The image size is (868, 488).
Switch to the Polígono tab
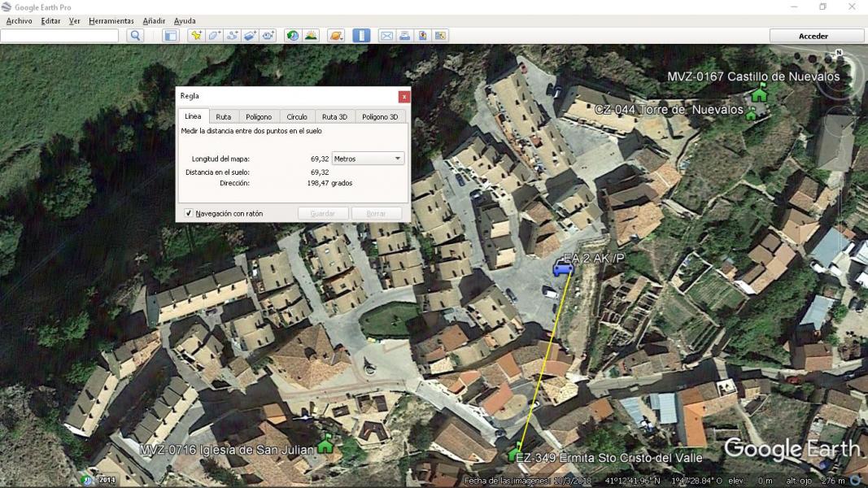[x=259, y=116]
